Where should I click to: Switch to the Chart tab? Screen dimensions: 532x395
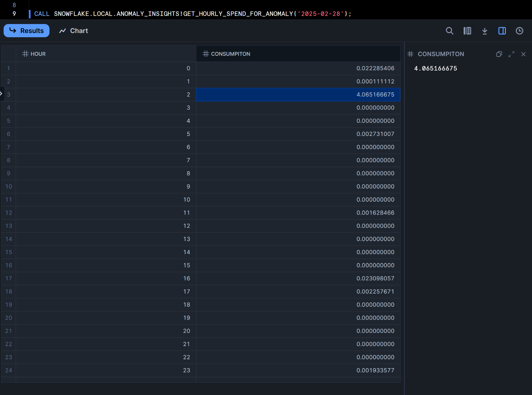(73, 31)
